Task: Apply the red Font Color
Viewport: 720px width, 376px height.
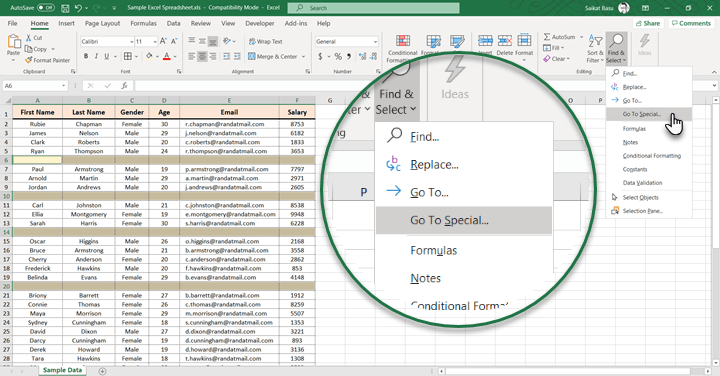Action: [167, 56]
